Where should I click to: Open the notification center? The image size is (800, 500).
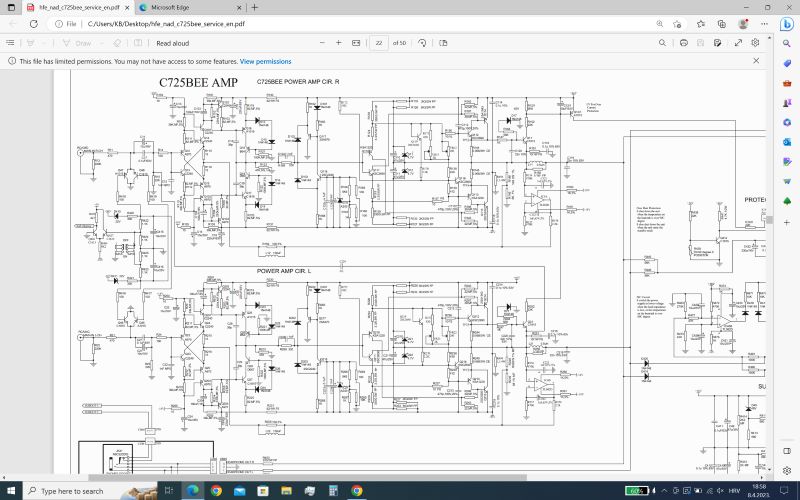pyautogui.click(x=782, y=491)
